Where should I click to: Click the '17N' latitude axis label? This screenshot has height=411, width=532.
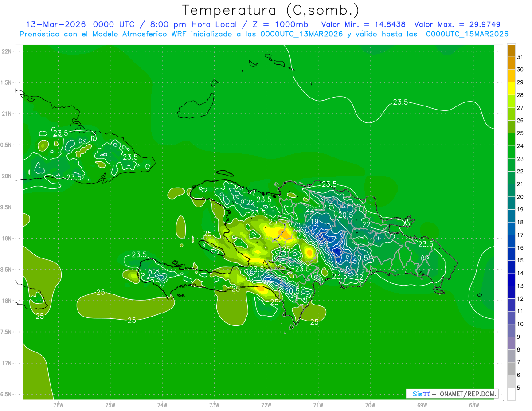7,363
